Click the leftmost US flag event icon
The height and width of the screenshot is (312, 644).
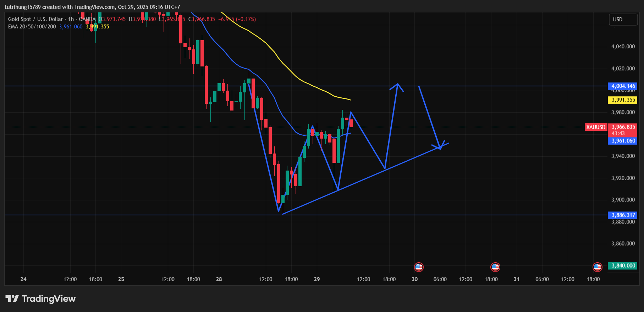(419, 267)
